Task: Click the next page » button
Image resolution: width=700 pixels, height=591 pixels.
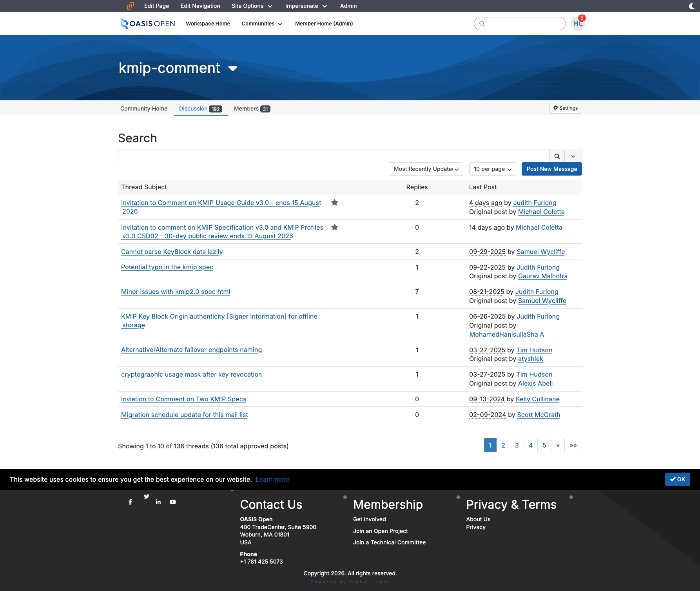Action: [558, 445]
